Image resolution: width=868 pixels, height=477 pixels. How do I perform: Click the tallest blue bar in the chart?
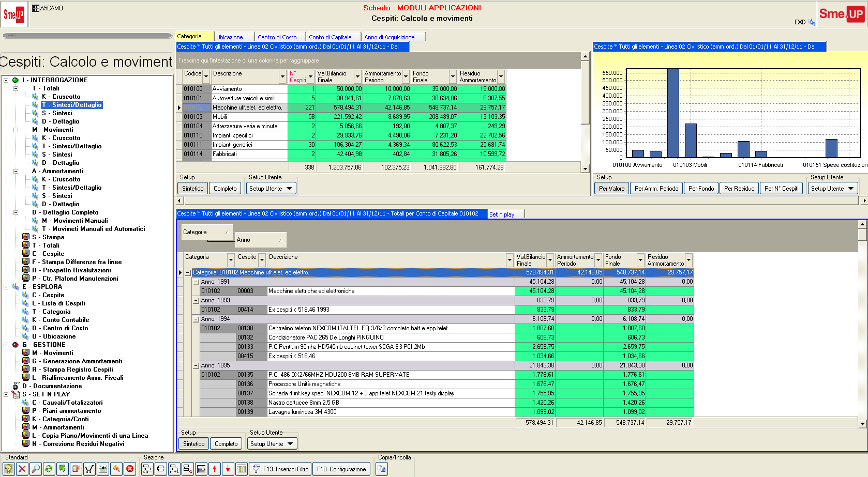[673, 113]
